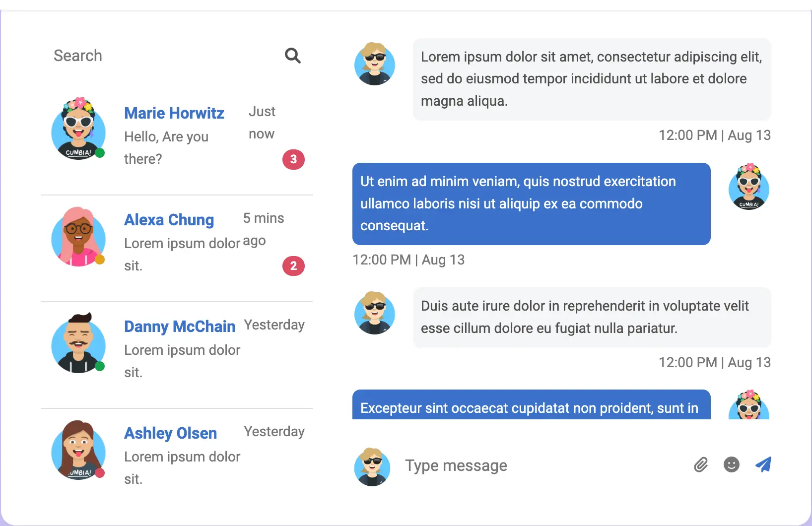Click Alexa Chung's unread badge showing 2
Screen dimensions: 812x526
[x=293, y=266]
